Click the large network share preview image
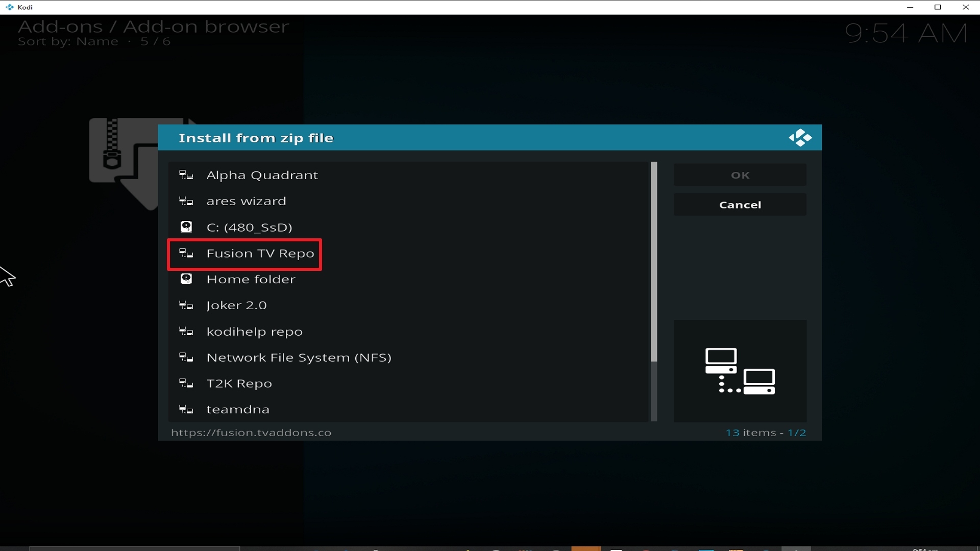The height and width of the screenshot is (551, 980). click(740, 371)
